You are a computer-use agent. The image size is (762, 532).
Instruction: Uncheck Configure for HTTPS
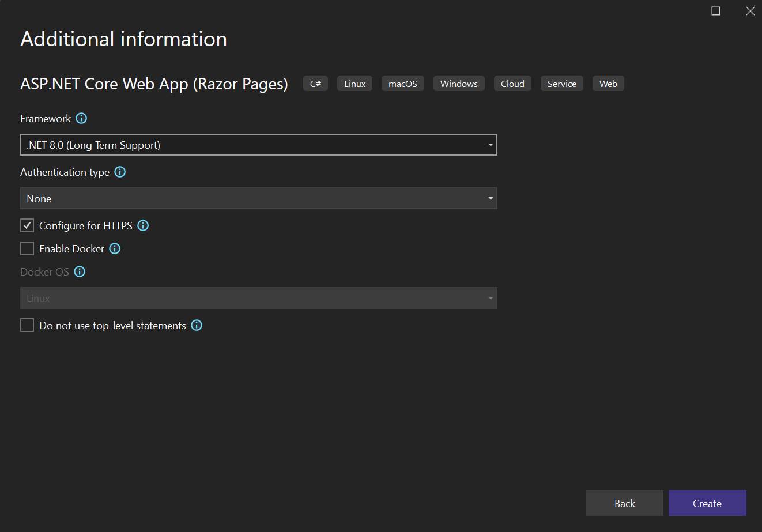coord(27,225)
